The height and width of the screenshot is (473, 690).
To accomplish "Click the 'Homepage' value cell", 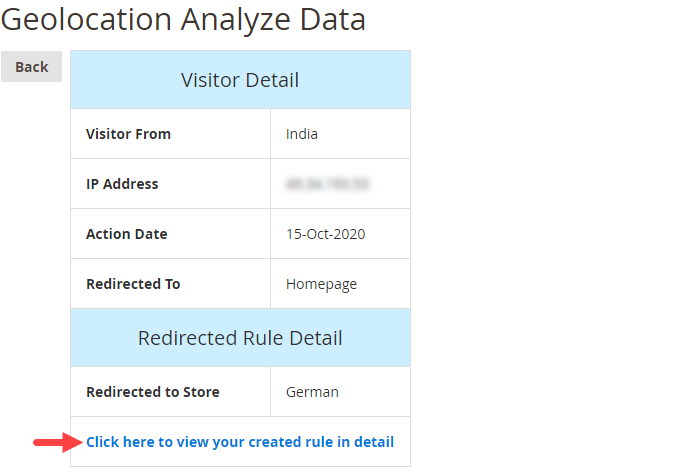I will coord(321,284).
